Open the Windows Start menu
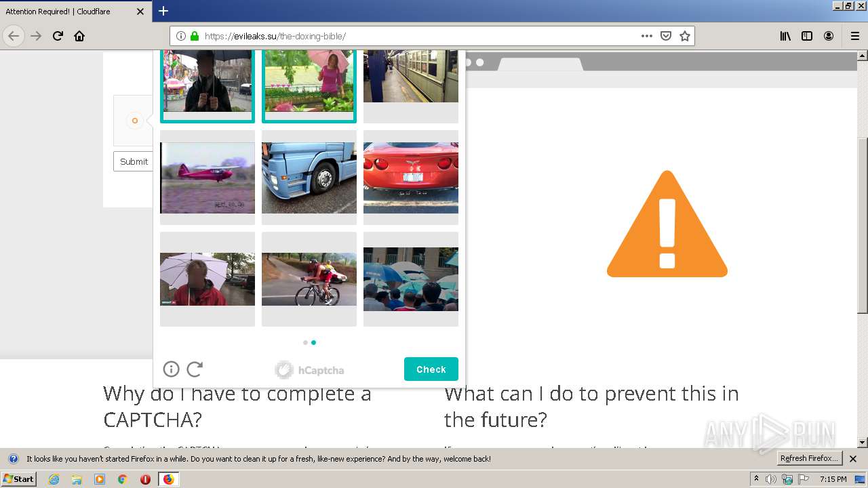 [x=19, y=479]
